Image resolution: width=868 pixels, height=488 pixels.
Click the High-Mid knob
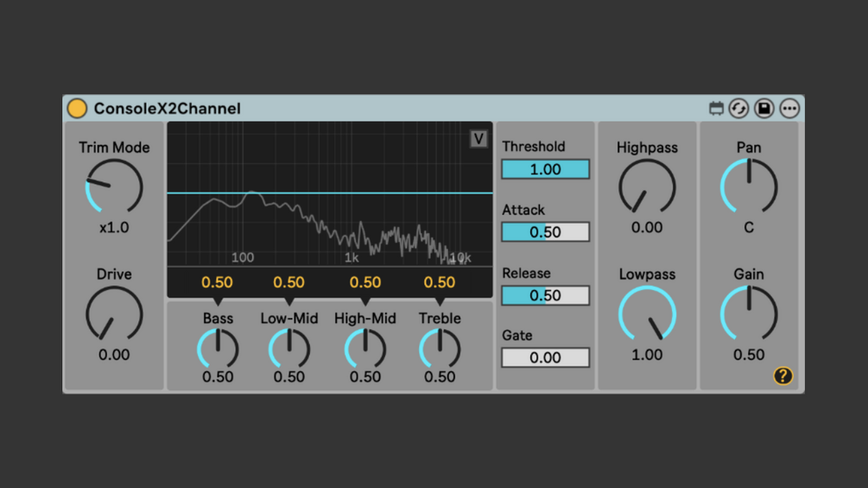(x=364, y=349)
